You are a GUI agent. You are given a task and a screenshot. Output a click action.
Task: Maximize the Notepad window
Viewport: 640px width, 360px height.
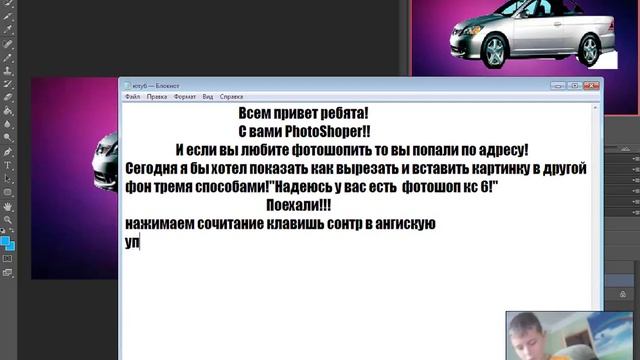pos(574,86)
